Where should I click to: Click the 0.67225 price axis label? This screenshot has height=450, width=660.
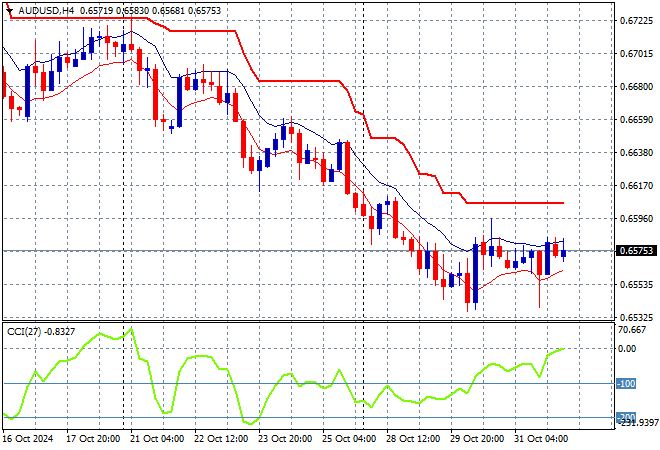[636, 21]
